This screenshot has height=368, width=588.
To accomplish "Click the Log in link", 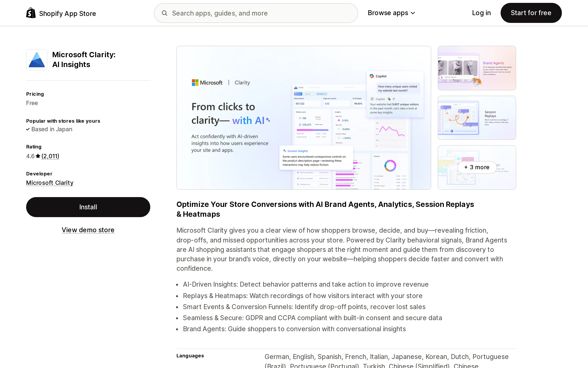I will point(481,13).
